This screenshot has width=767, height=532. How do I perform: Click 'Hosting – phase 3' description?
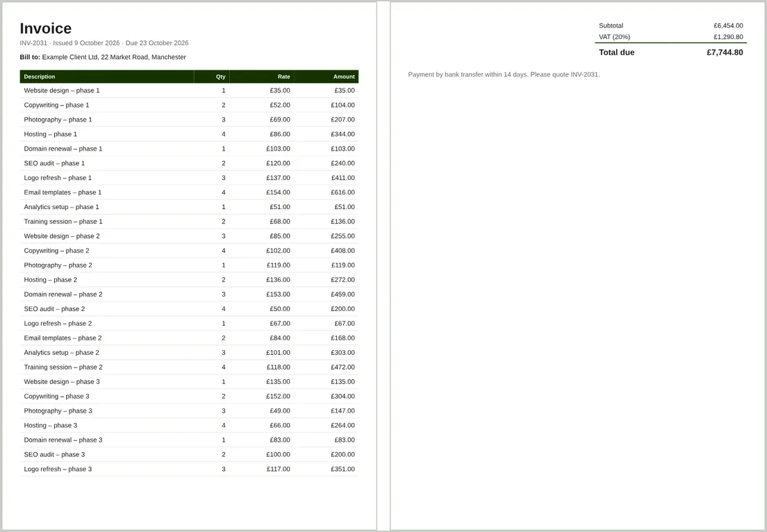coord(51,426)
